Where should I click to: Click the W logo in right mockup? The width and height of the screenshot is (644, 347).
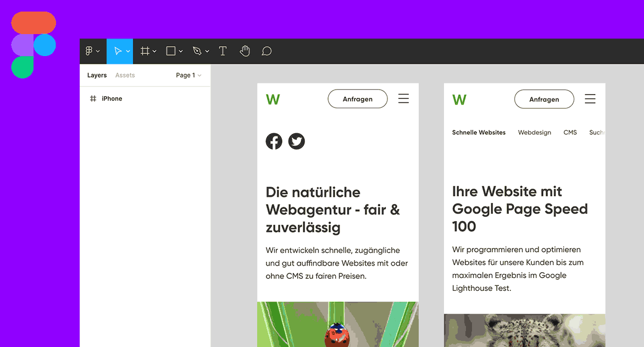click(459, 100)
